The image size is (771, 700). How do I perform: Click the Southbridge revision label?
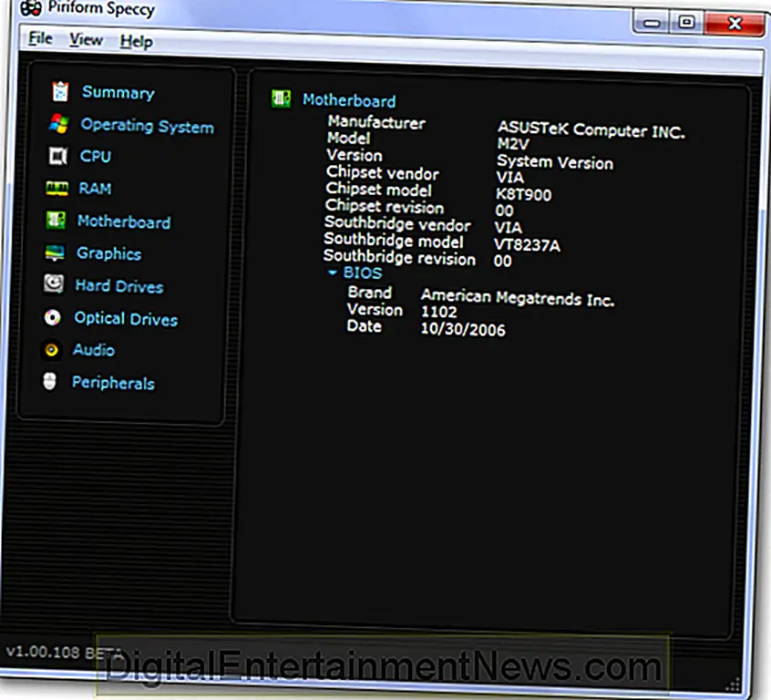(399, 257)
